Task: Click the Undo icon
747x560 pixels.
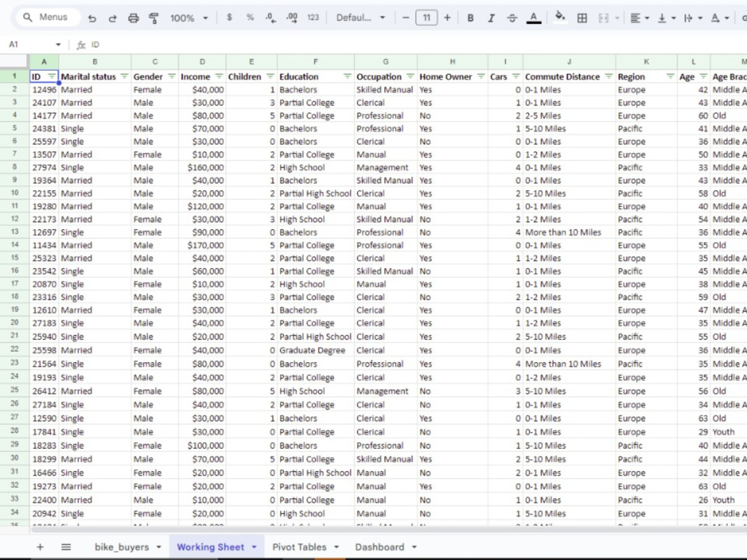Action: 92,18
